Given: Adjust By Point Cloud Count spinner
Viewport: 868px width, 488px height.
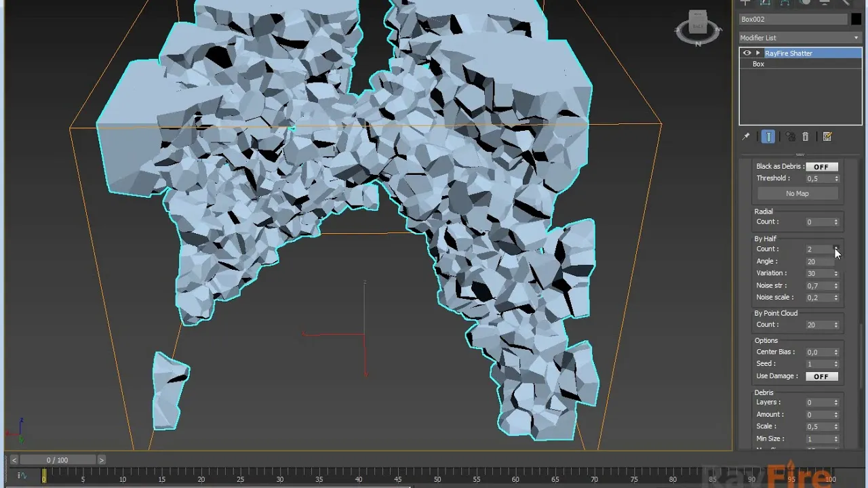Looking at the screenshot, I should pos(836,325).
